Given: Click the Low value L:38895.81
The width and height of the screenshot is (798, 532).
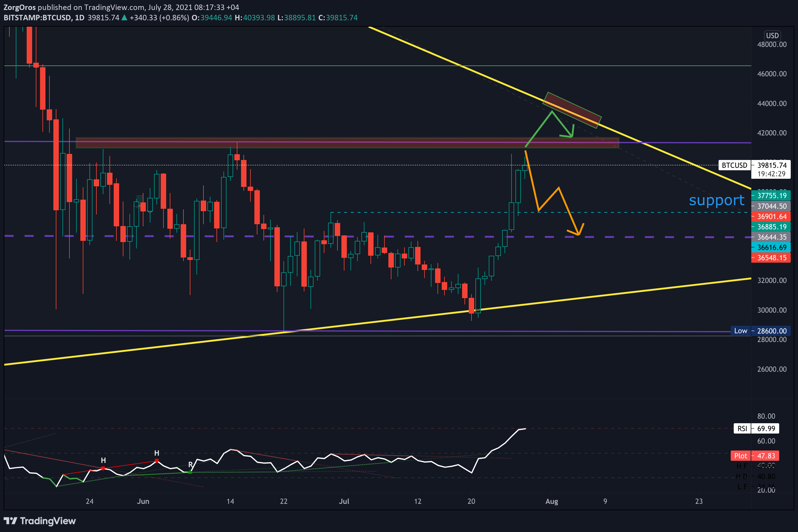Looking at the screenshot, I should point(297,18).
